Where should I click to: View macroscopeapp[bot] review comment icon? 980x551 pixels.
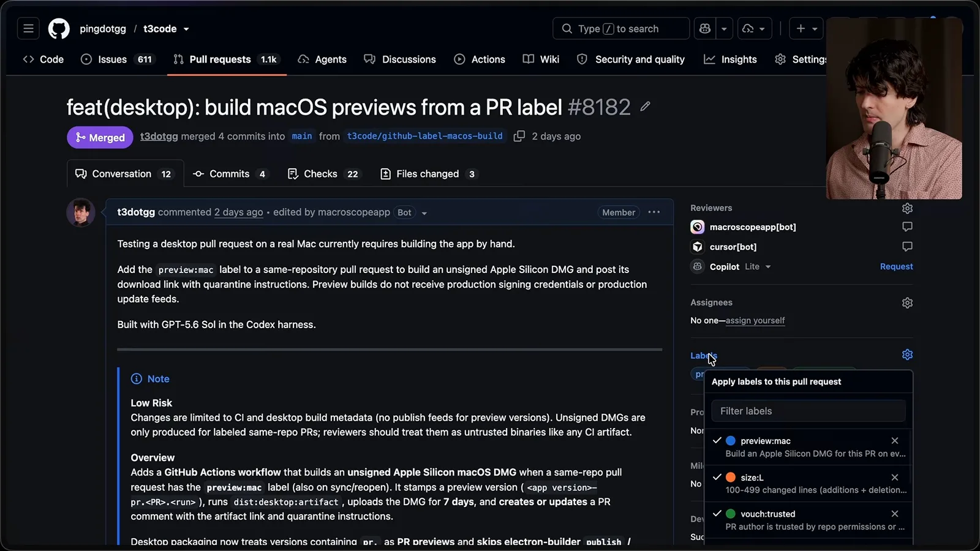[907, 227]
